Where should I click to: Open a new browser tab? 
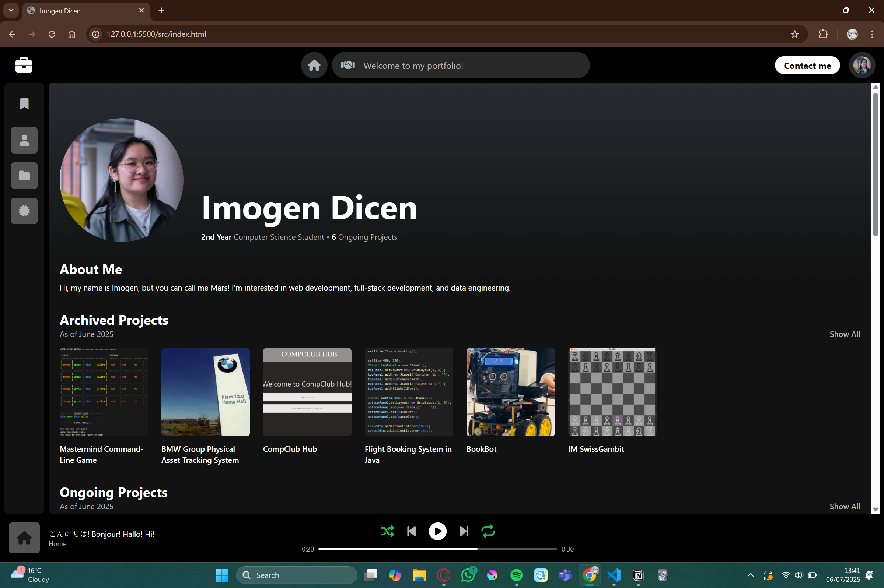161,11
